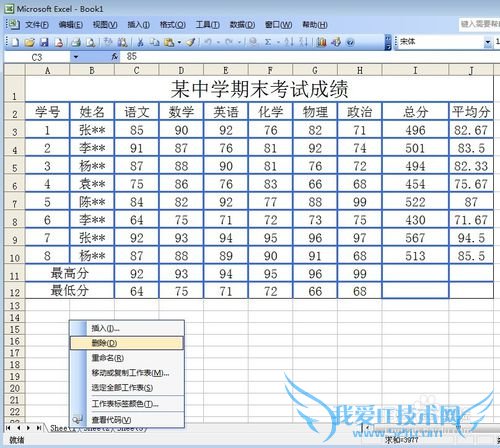Click the fx insert function button
Image resolution: width=500 pixels, height=448 pixels.
pos(115,57)
